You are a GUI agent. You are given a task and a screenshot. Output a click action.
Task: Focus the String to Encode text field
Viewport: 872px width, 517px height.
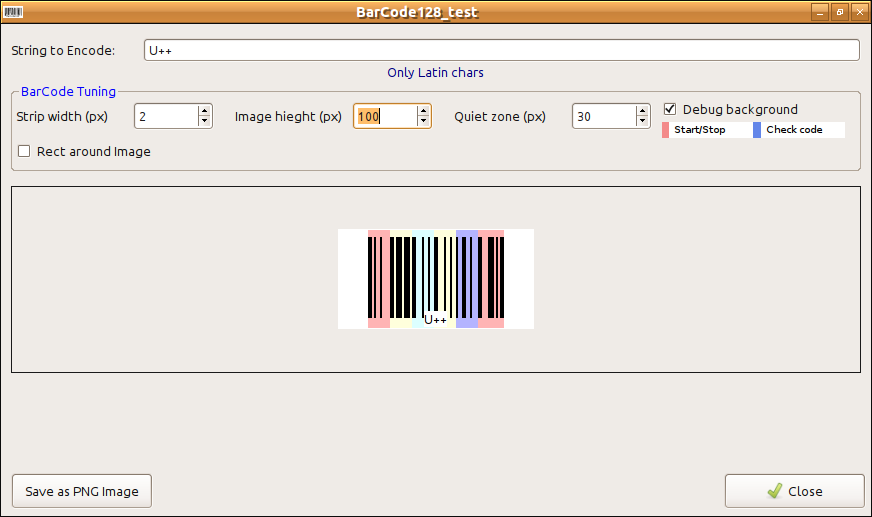(x=501, y=50)
